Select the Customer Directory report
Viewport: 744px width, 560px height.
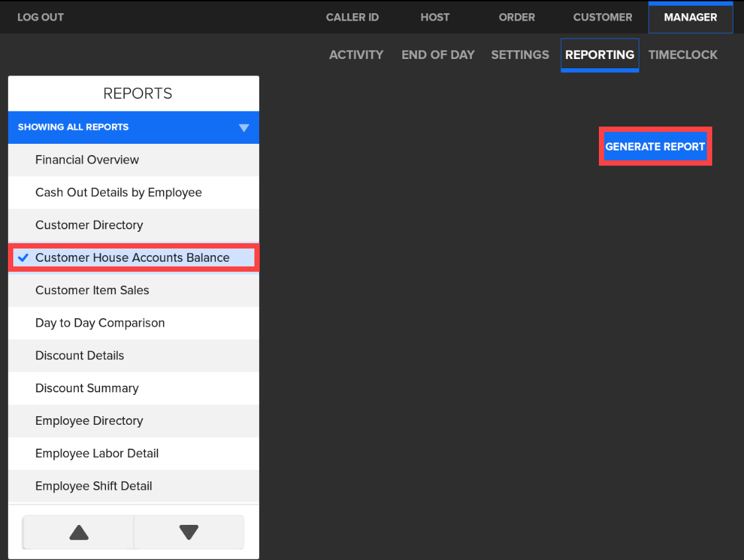[89, 225]
